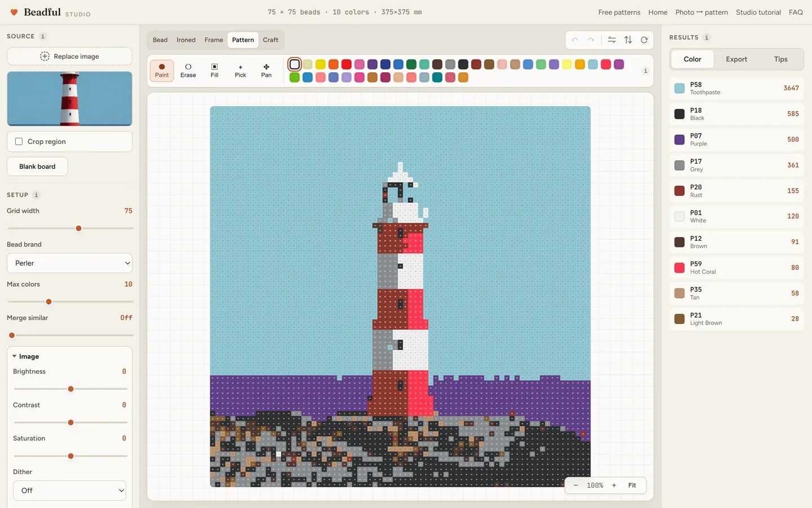Zoom in with the plus button
Screen dimensions: 812x508
click(x=614, y=485)
